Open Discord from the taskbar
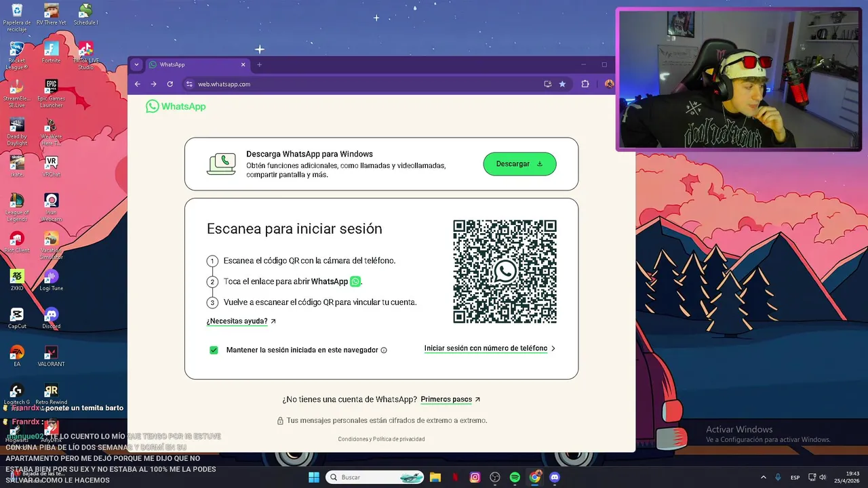The image size is (868, 488). (x=555, y=477)
